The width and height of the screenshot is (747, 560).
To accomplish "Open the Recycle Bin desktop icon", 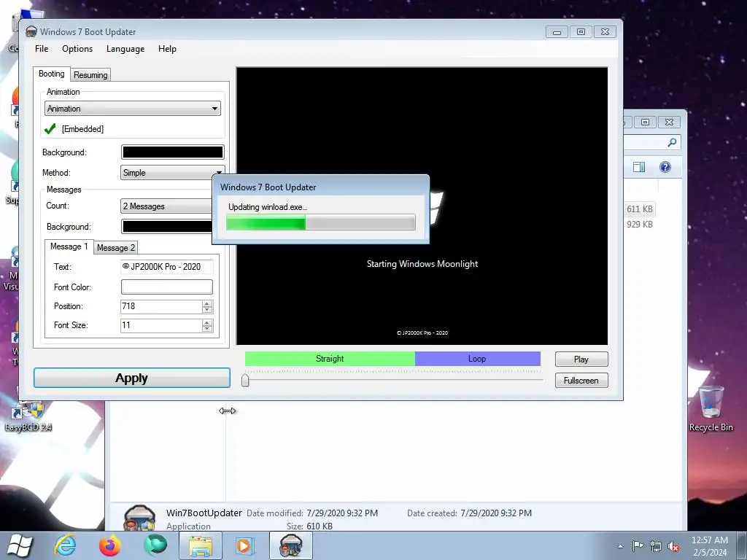I will [711, 408].
